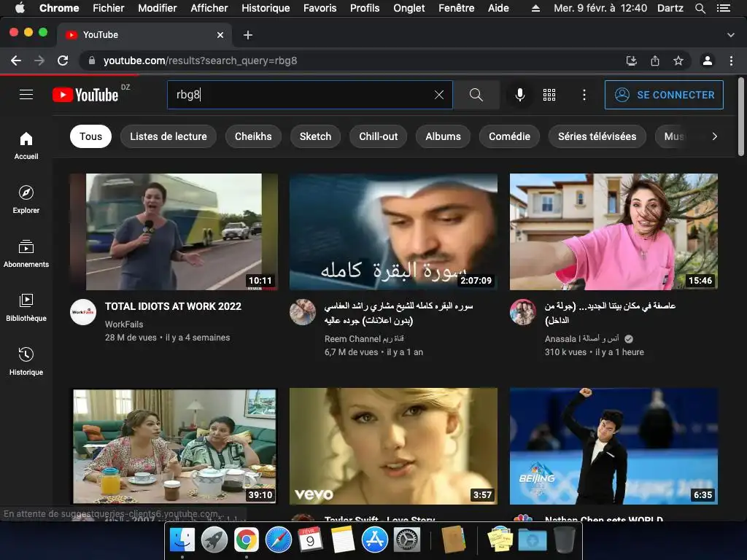The image size is (747, 560).
Task: Open Abonnements in the sidebar
Action: pyautogui.click(x=26, y=253)
